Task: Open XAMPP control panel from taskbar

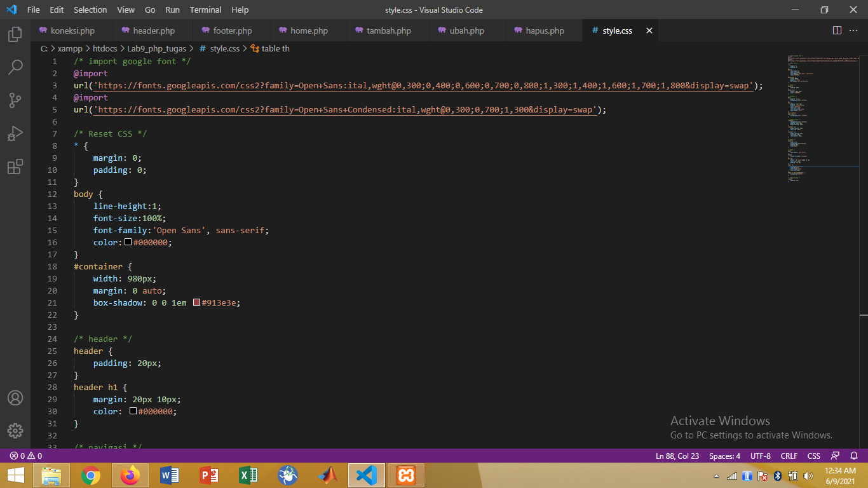Action: click(406, 475)
